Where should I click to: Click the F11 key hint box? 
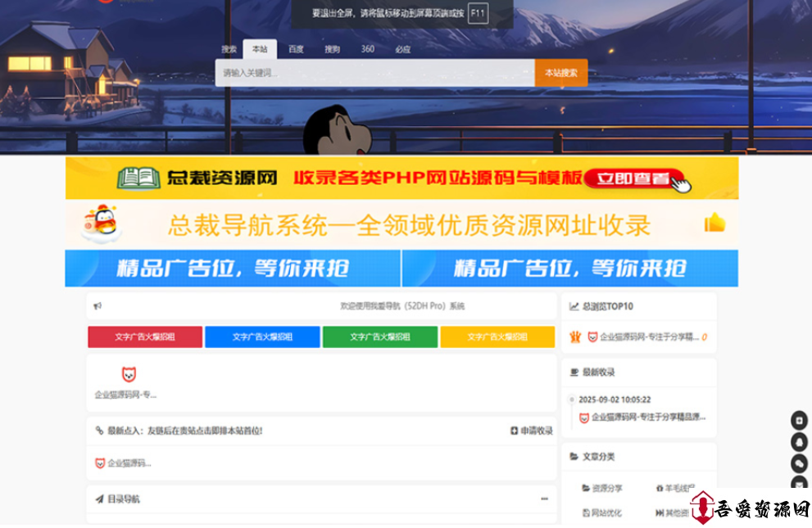478,13
